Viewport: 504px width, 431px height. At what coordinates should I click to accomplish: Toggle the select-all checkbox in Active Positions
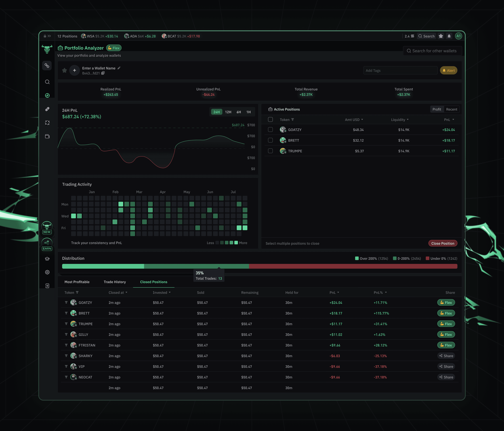click(270, 120)
